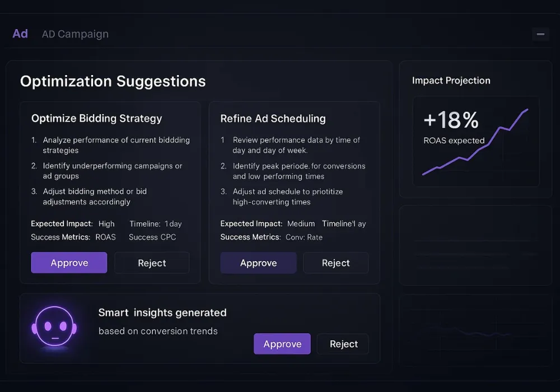Reject the Refine Ad Scheduling suggestion
Screen dimensions: 560x392
pos(335,263)
